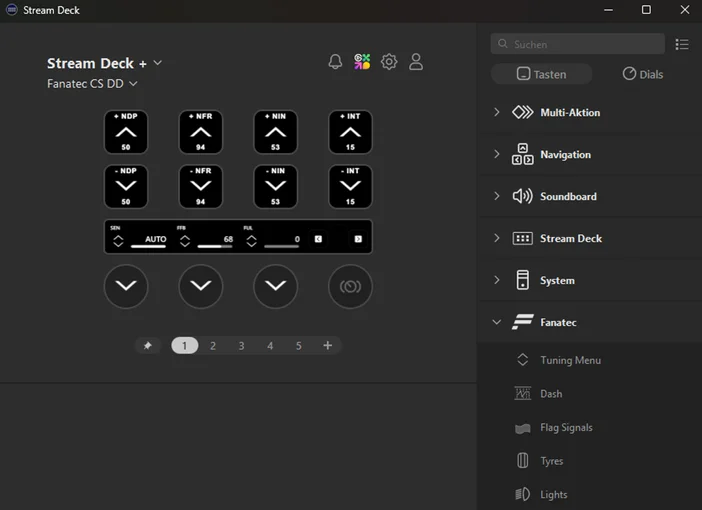
Task: Click the FFB stepper on touch strip
Action: (x=185, y=241)
